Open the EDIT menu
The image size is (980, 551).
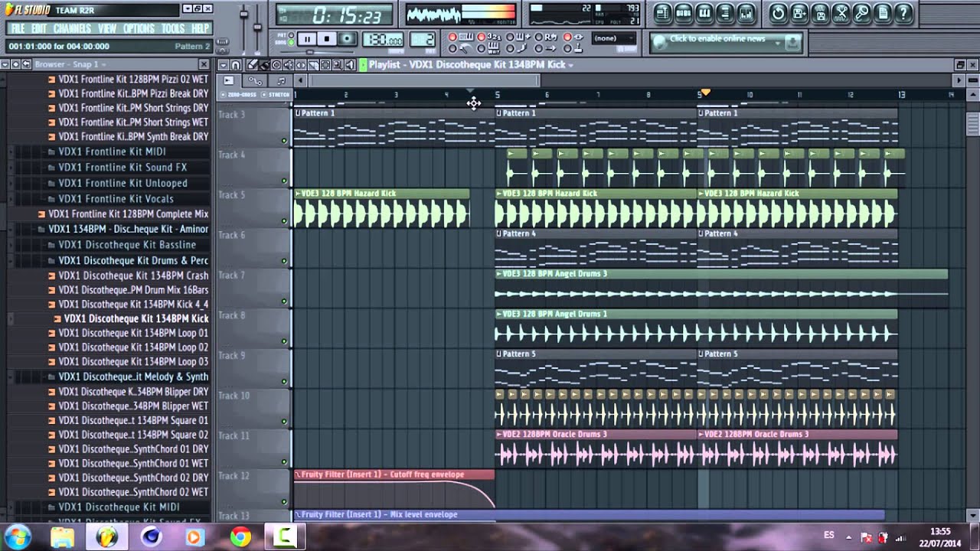[39, 28]
